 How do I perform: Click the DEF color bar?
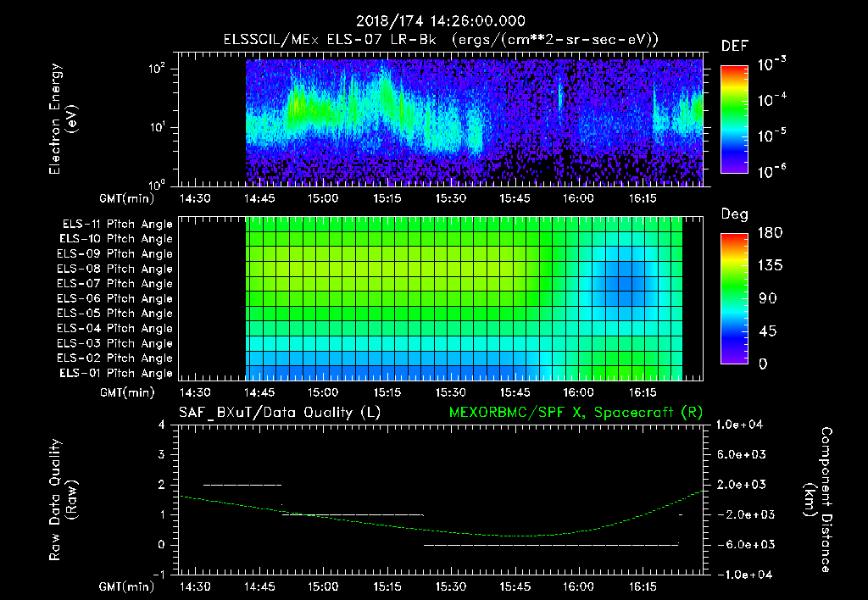[734, 119]
